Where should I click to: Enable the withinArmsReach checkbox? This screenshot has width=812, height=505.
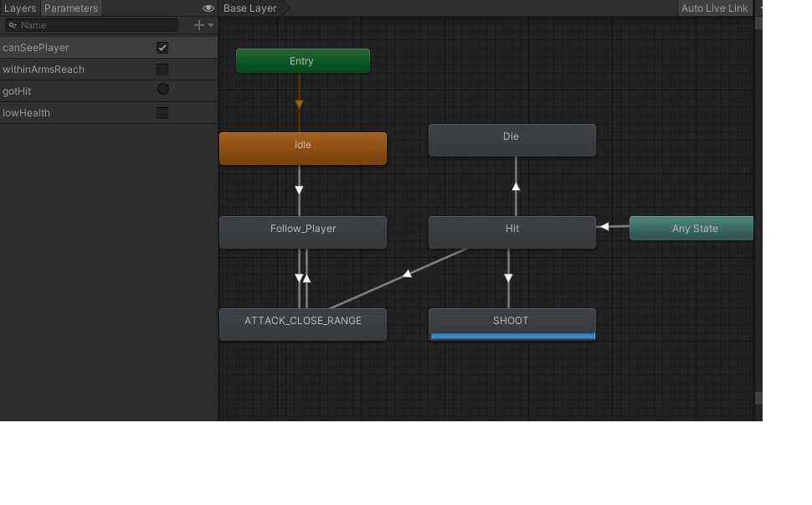(x=162, y=70)
